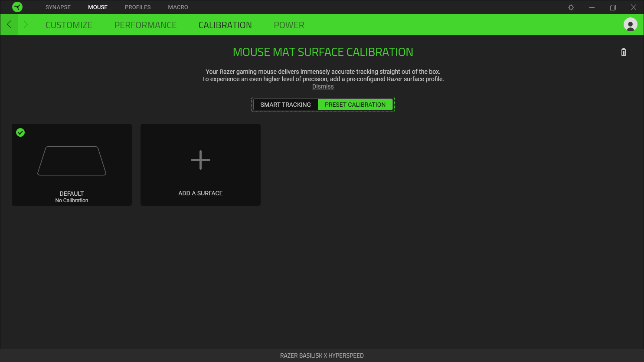This screenshot has width=644, height=362.
Task: Click the green checkmark on DEFAULT surface
Action: coord(20,133)
